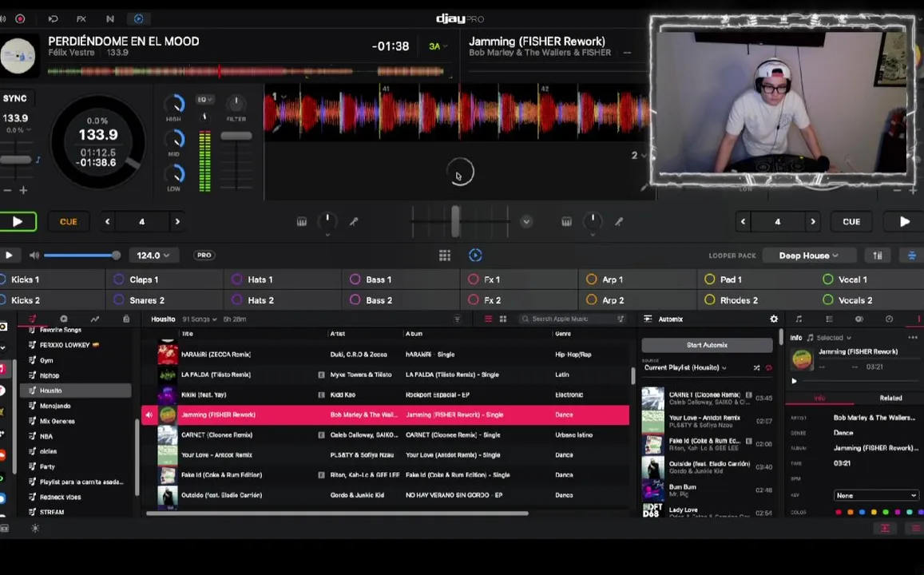Toggle Automix shuffle icon
The height and width of the screenshot is (575, 924).
coord(756,367)
